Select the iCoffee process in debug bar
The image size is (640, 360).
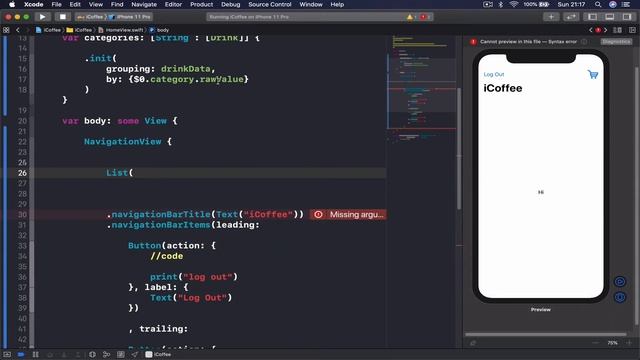[x=158, y=354]
